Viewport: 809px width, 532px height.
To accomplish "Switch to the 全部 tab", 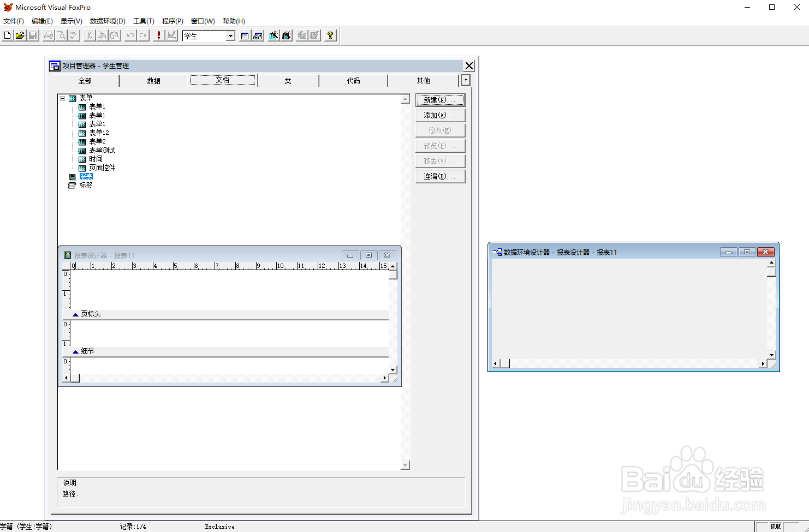I will pos(85,81).
